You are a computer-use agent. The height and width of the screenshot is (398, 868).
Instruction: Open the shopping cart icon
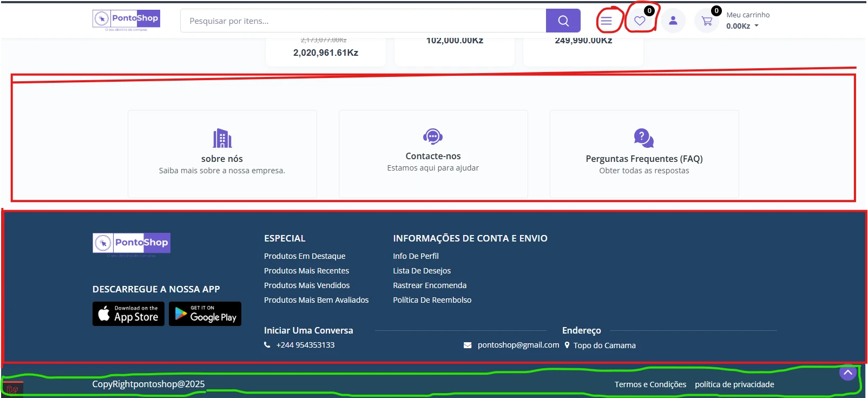pyautogui.click(x=707, y=21)
